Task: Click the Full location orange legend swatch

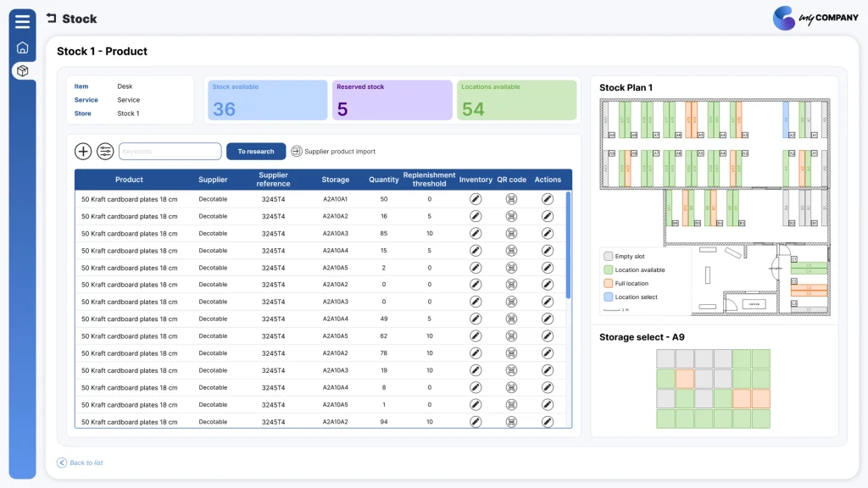Action: [609, 283]
